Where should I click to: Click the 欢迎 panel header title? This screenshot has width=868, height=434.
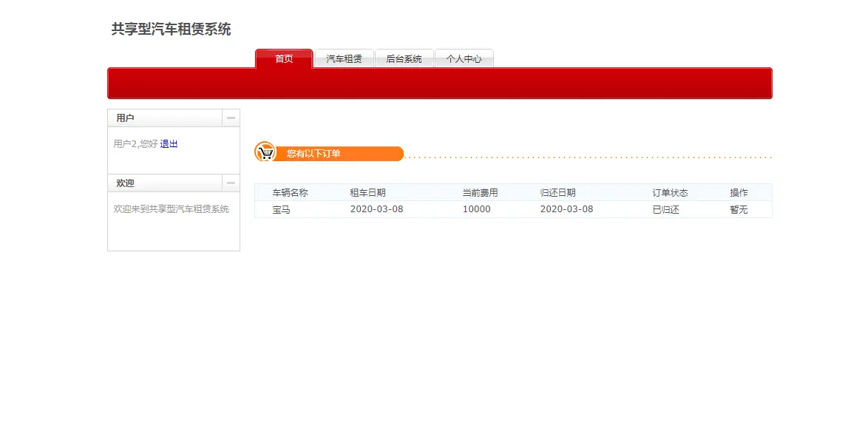pos(125,183)
